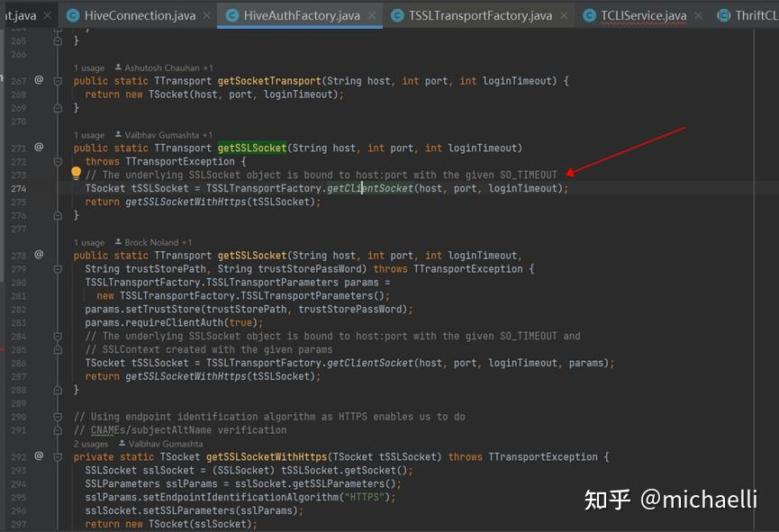Click the yellow lightbulb intention icon
779x532 pixels.
pos(77,173)
